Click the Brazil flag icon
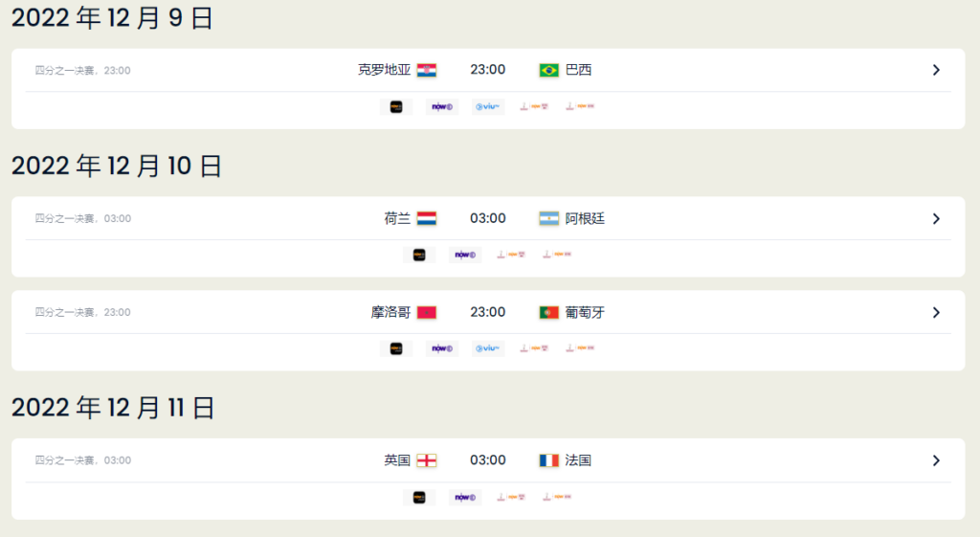The image size is (980, 537). coord(548,70)
